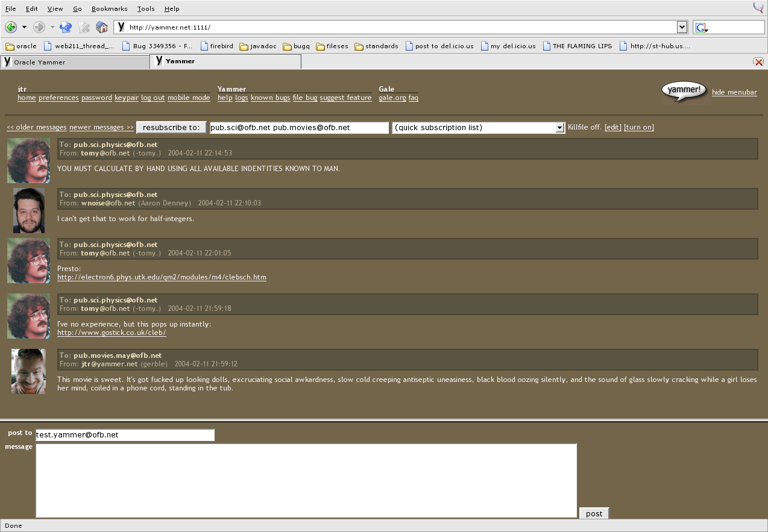Screen dimensions: 768x532
Task: Open the clebsch.htm link in message
Action: point(162,277)
